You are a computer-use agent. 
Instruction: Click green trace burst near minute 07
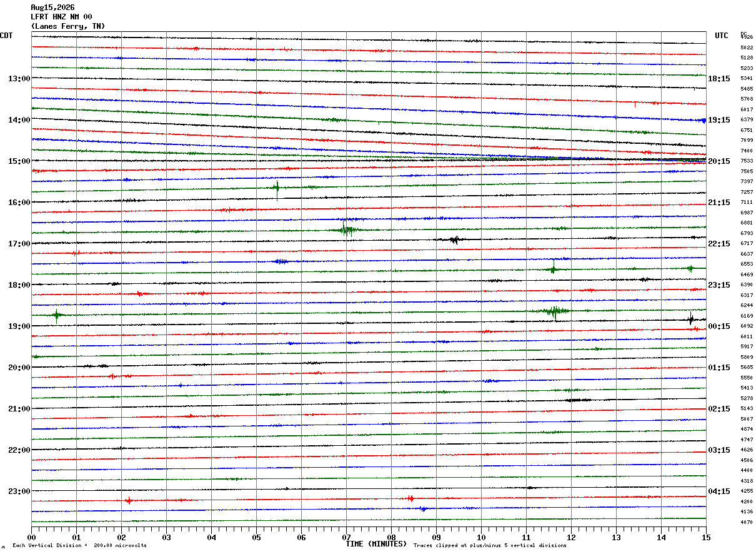tap(347, 229)
